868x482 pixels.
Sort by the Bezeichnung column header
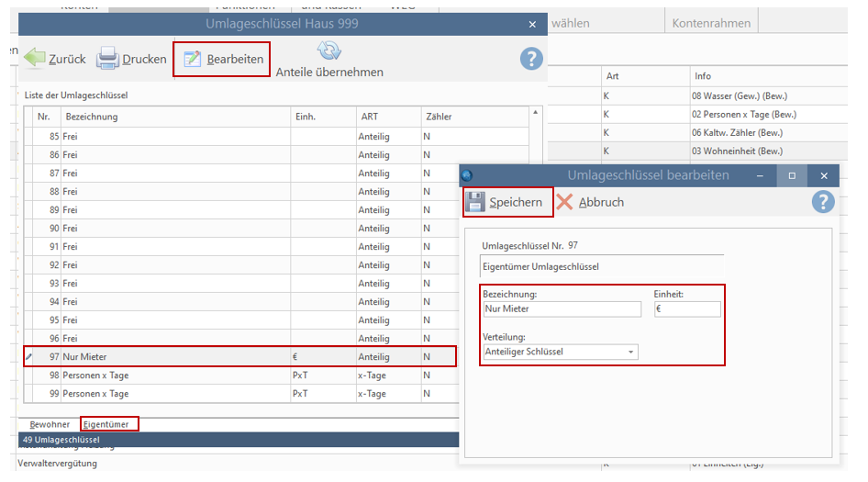(x=174, y=117)
